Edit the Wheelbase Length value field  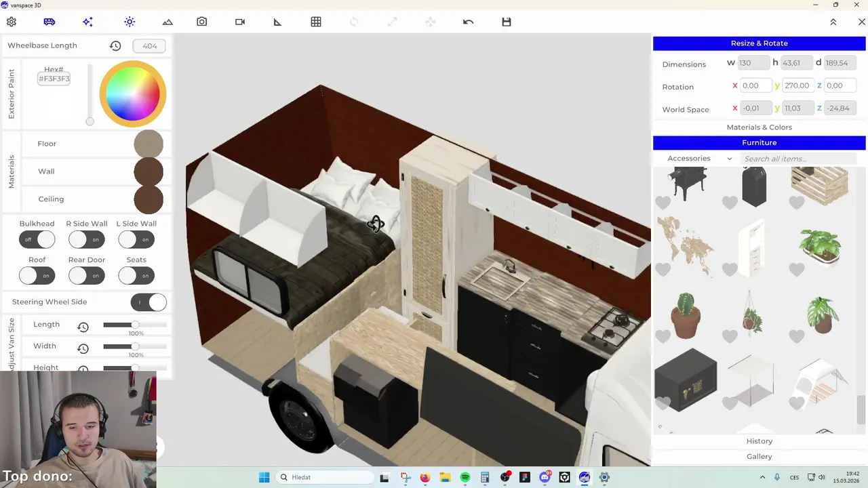pos(149,46)
